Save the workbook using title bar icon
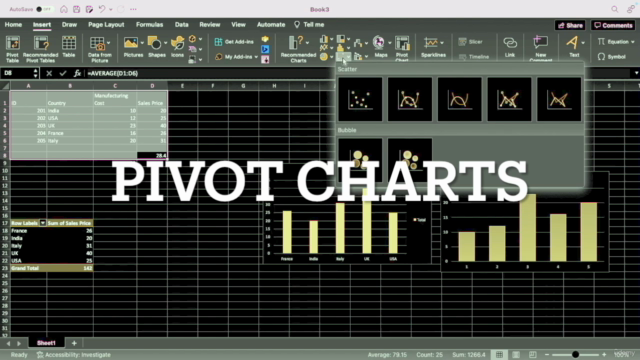640x360 pixels. click(x=76, y=9)
